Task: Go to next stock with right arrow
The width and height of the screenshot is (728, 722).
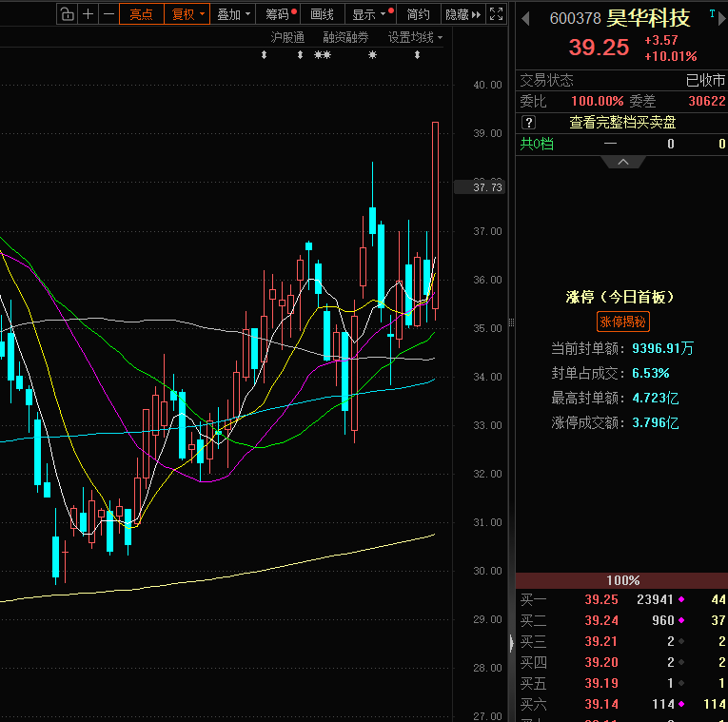Action: [722, 19]
